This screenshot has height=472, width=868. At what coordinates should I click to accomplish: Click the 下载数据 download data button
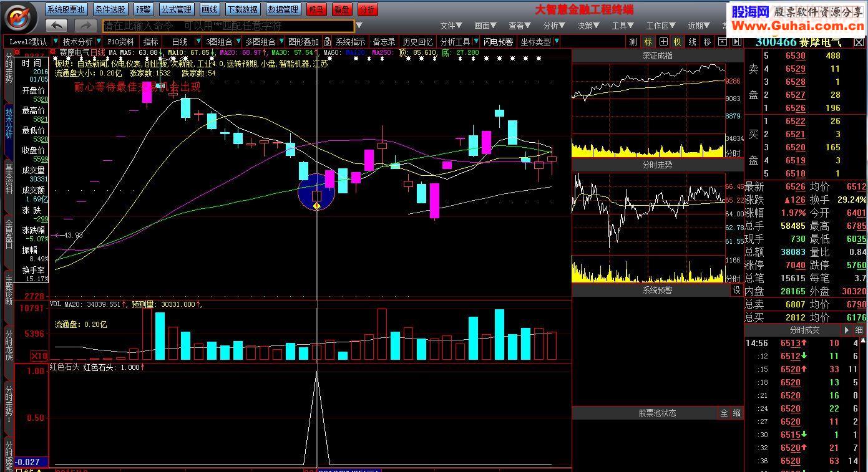tap(242, 9)
